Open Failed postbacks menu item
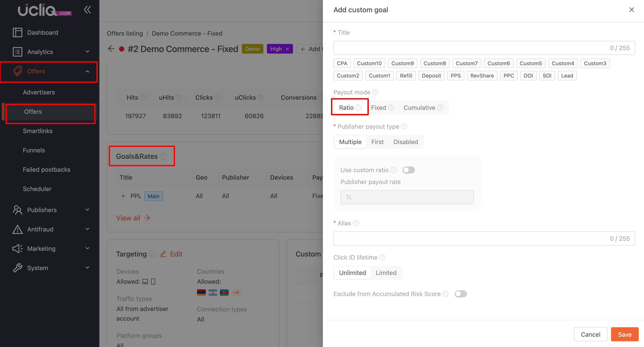 pyautogui.click(x=47, y=170)
